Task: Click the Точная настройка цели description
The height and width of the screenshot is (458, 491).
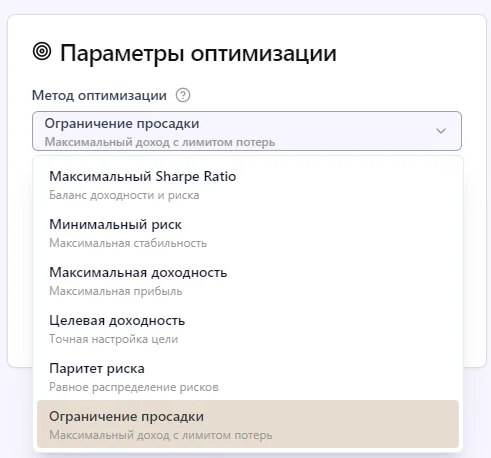Action: (x=114, y=339)
